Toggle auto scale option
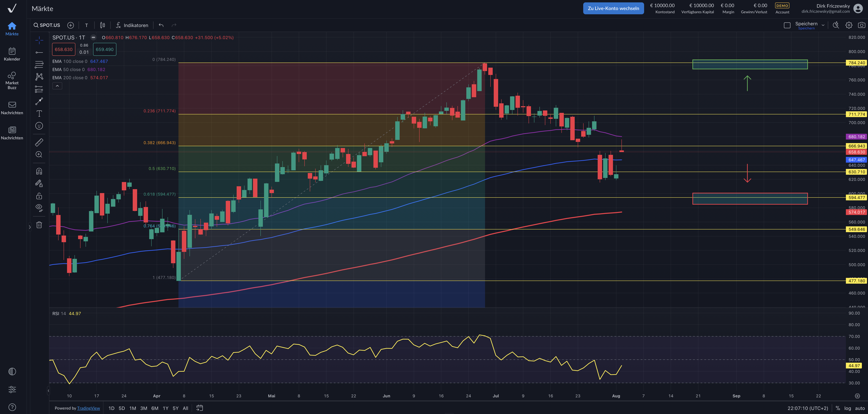Image resolution: width=868 pixels, height=414 pixels. click(x=860, y=408)
